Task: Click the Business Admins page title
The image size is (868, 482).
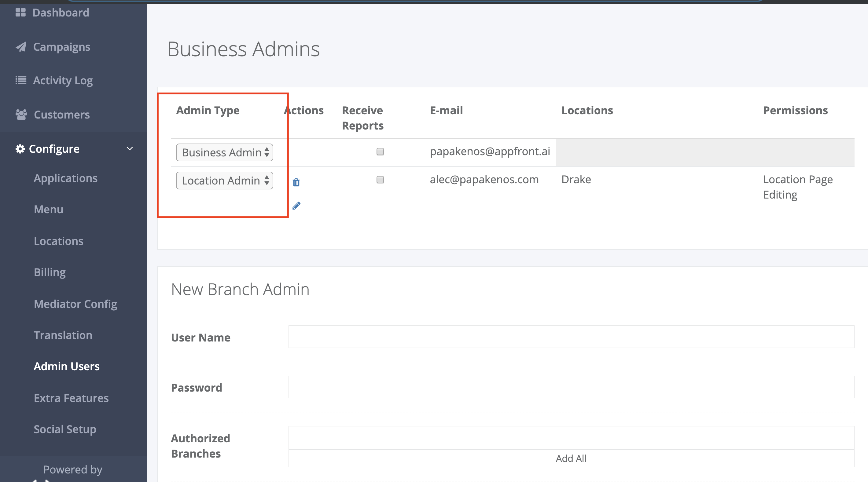Action: click(243, 49)
